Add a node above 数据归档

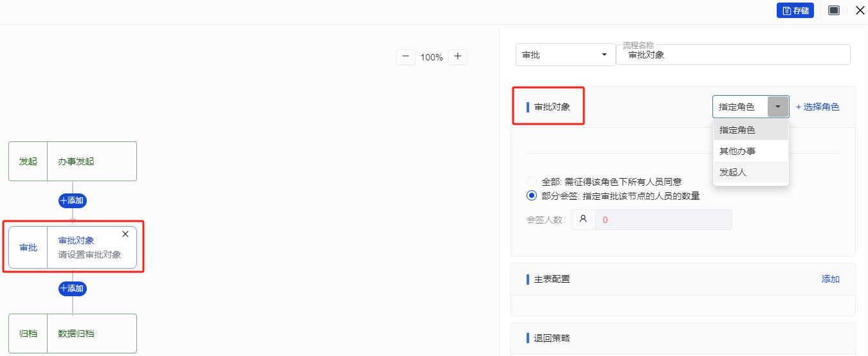(73, 289)
